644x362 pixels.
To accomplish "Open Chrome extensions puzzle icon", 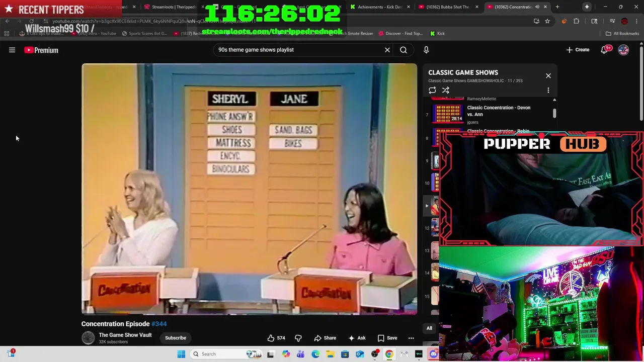I will [577, 21].
